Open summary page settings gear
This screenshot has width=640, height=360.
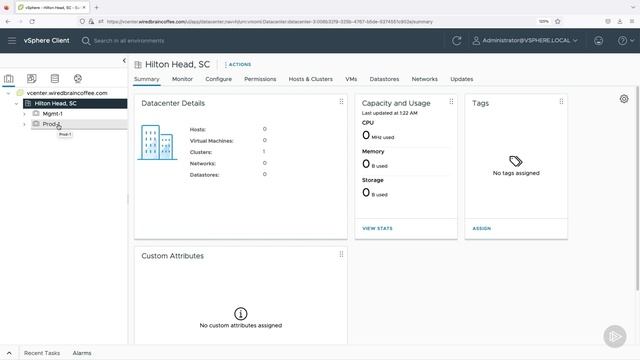[x=624, y=99]
